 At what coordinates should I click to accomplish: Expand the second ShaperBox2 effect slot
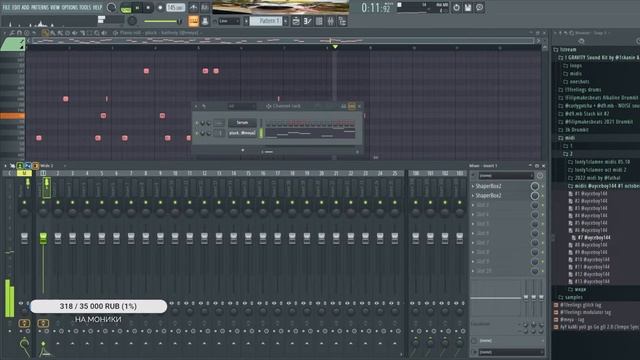(x=473, y=196)
